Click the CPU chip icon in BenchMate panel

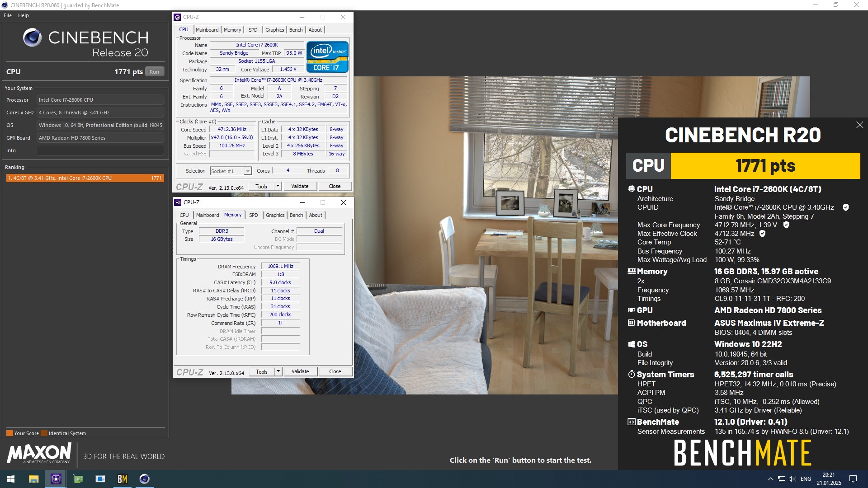click(x=632, y=189)
